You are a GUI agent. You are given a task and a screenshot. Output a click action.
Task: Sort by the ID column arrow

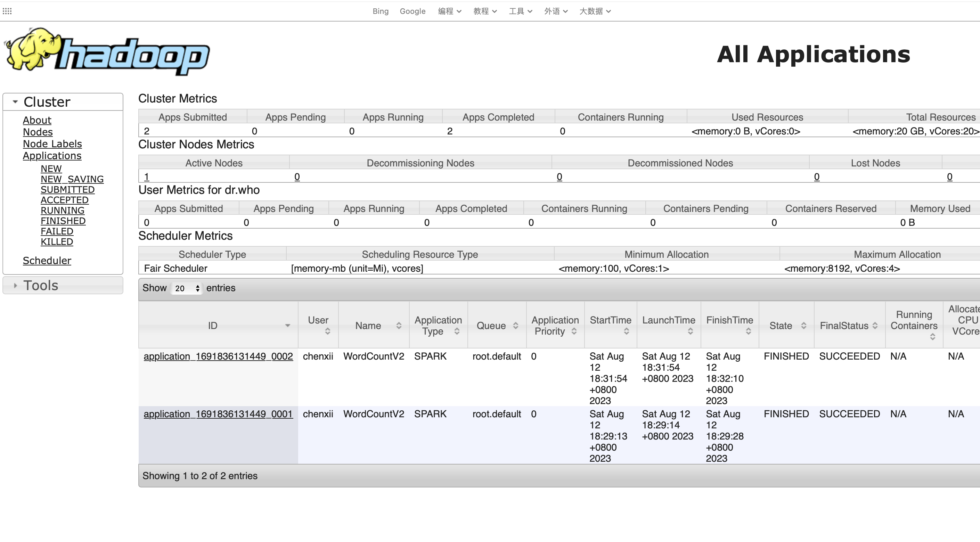(288, 326)
